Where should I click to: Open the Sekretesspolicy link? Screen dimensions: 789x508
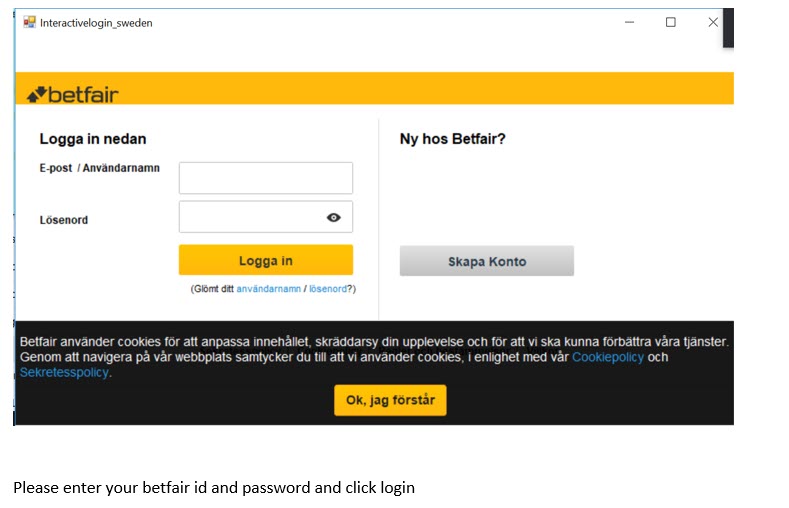(64, 373)
